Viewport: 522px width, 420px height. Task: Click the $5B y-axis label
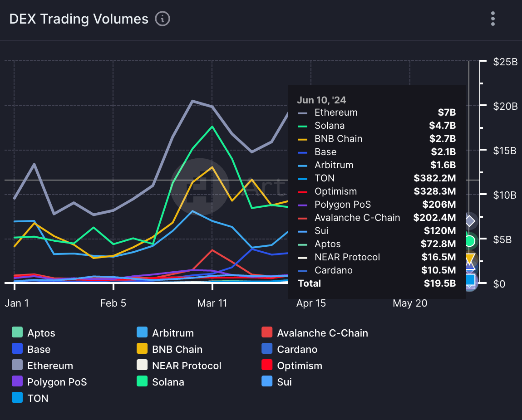coord(502,239)
